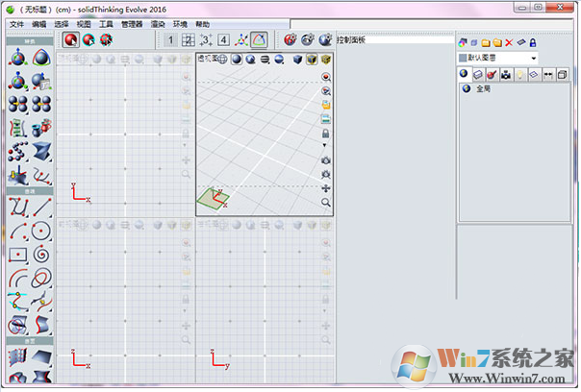Select the circle tool

tap(41, 231)
